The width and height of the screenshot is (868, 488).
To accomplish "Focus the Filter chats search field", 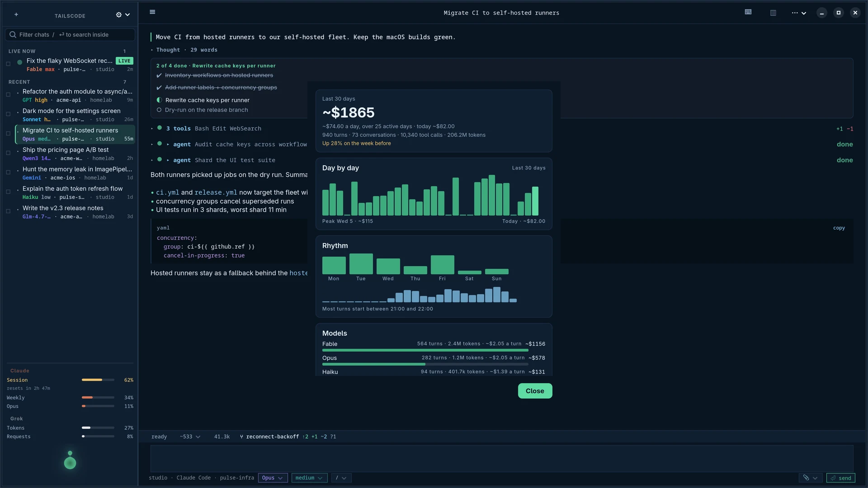I will [x=70, y=35].
